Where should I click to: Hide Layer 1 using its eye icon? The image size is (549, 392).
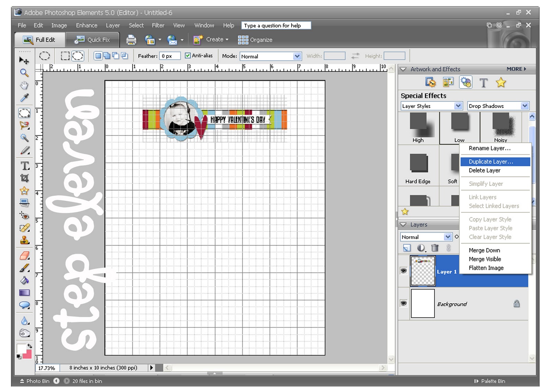(x=404, y=271)
